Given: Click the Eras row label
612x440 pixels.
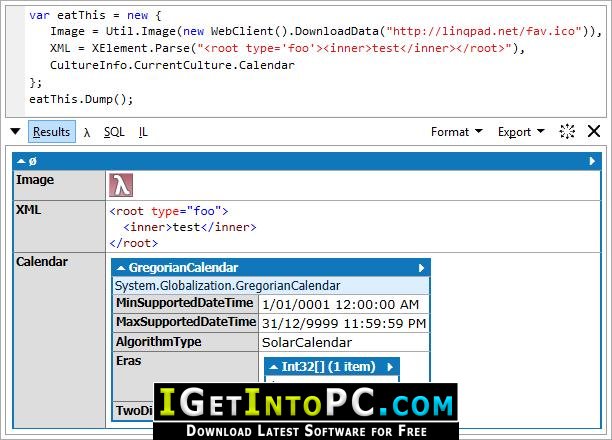Looking at the screenshot, I should pyautogui.click(x=128, y=361).
